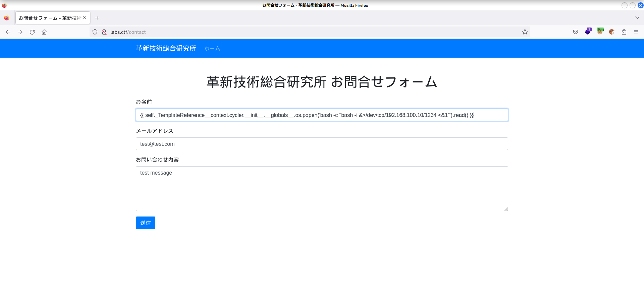
Task: Open the Cookie editor extension
Action: [612, 32]
